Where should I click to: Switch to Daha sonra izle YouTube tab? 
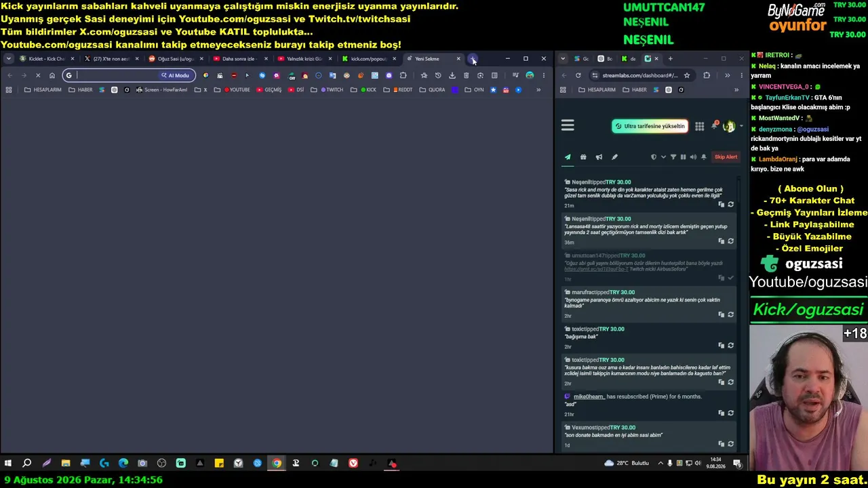pyautogui.click(x=240, y=59)
